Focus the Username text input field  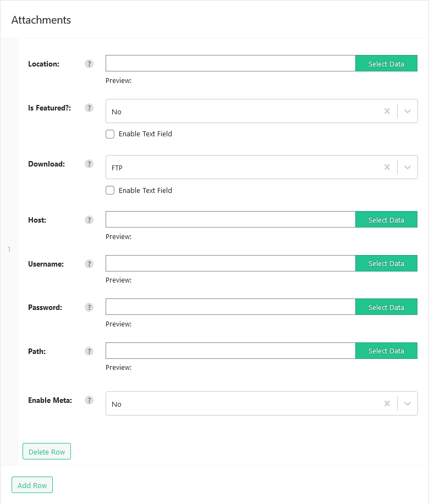[x=230, y=263]
